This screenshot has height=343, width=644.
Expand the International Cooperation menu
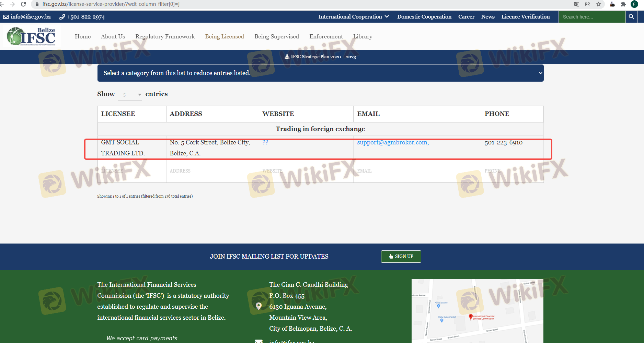pos(353,17)
